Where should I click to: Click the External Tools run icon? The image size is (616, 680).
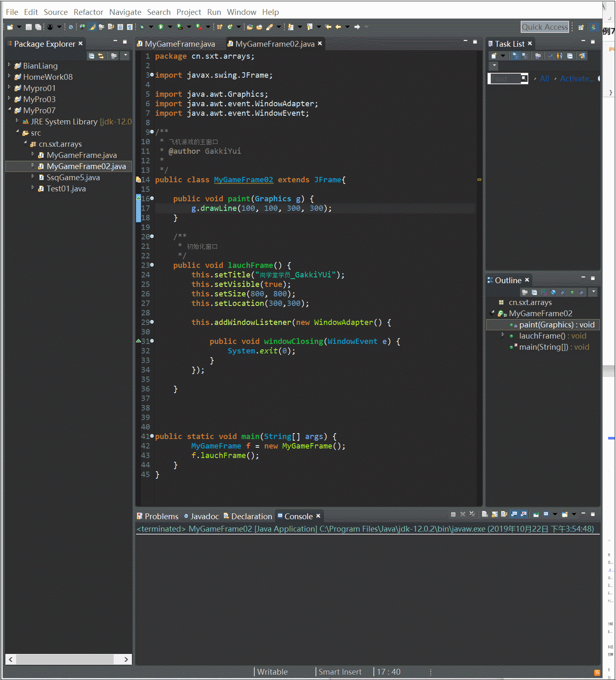(198, 27)
